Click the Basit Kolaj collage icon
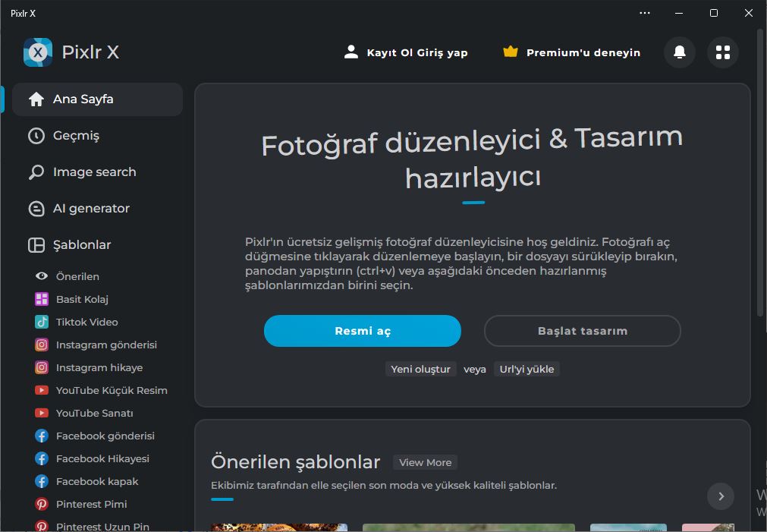The width and height of the screenshot is (767, 532). coord(42,299)
